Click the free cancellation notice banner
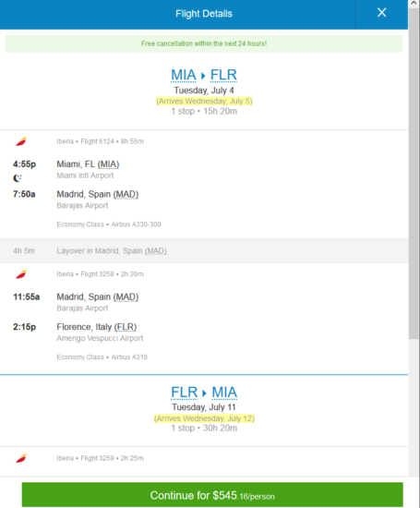This screenshot has width=420, height=508. click(204, 43)
